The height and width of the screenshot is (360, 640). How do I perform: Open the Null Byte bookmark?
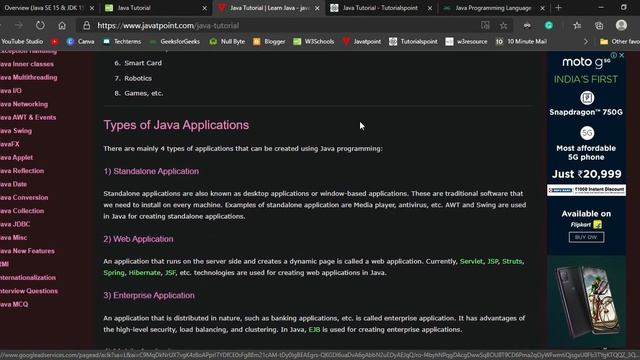pyautogui.click(x=227, y=42)
